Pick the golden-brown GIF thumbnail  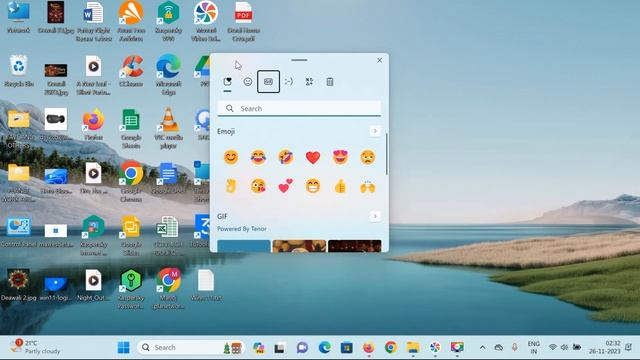pyautogui.click(x=299, y=246)
